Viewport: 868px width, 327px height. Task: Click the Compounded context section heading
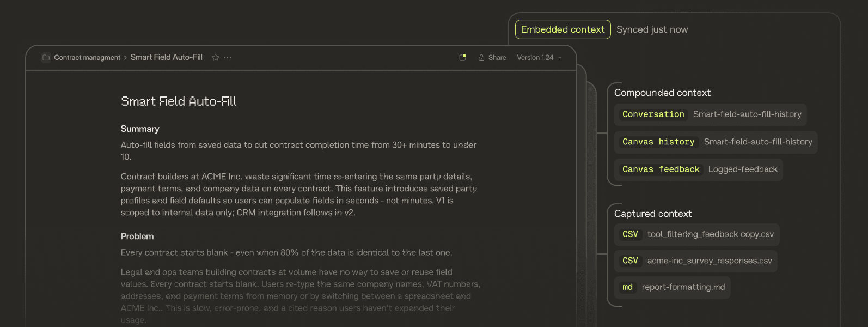[662, 93]
